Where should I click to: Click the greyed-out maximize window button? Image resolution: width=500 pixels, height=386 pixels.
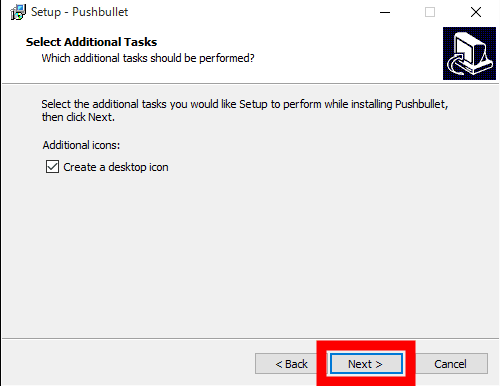[430, 12]
